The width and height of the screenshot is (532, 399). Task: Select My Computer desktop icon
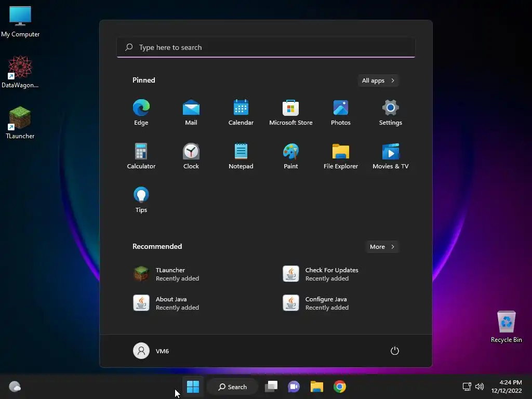point(20,21)
